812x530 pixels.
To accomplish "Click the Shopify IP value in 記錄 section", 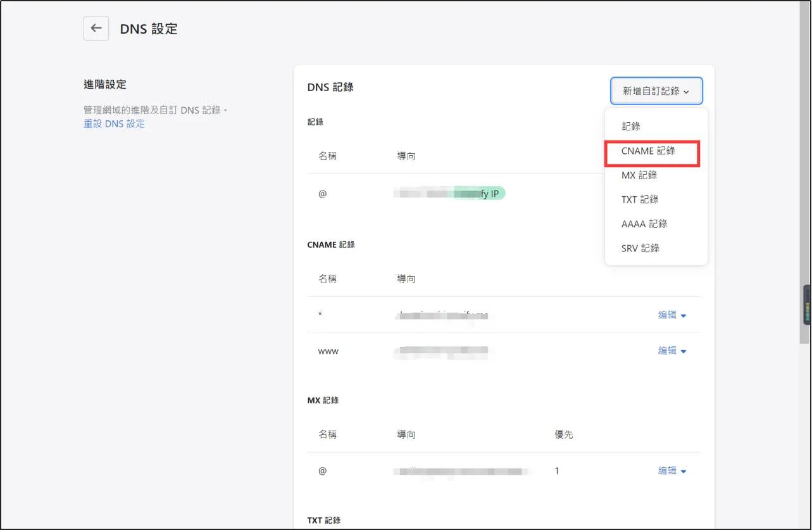I will click(449, 192).
